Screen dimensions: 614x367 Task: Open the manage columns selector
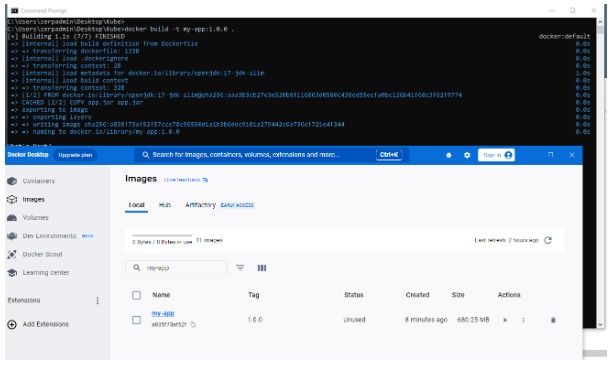(x=262, y=268)
